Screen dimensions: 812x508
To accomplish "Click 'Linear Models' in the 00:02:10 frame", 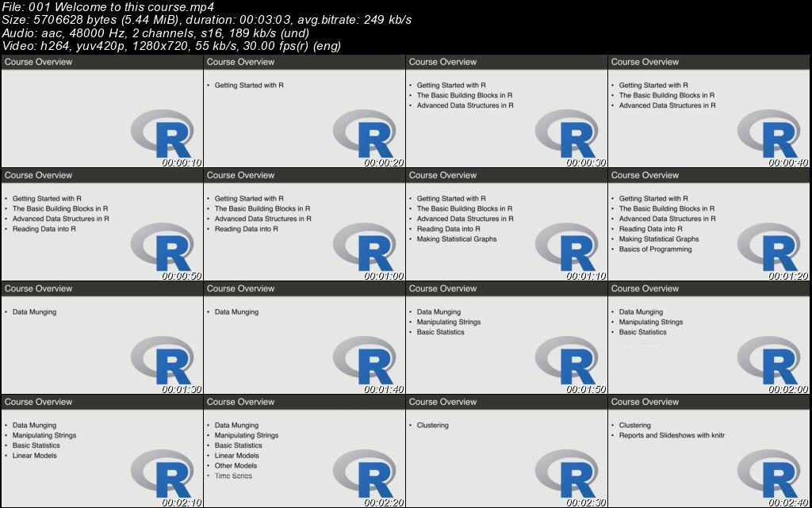I will click(x=35, y=456).
